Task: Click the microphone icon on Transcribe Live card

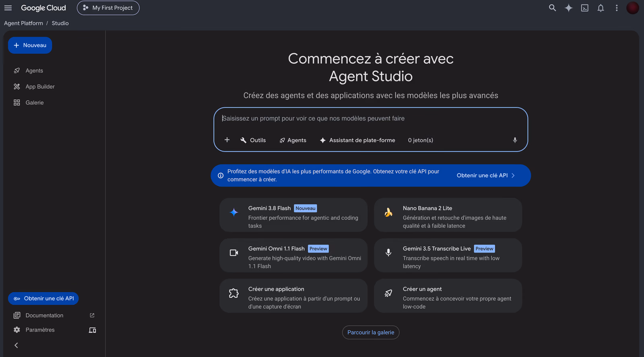Action: click(x=388, y=253)
